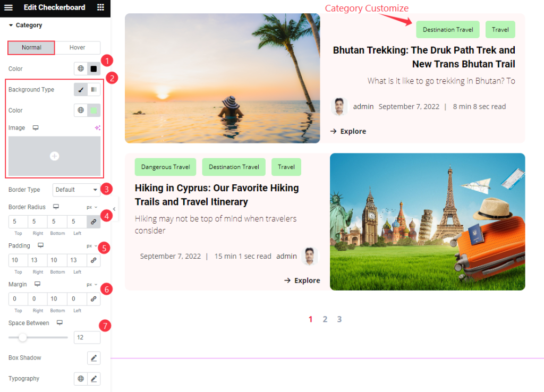Select gradient background type icon

(93, 89)
